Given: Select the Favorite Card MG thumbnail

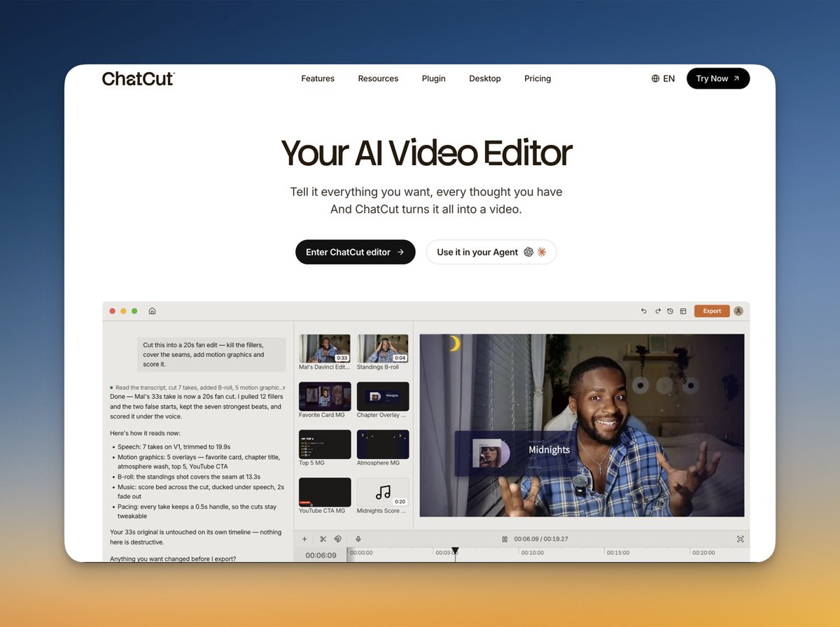Looking at the screenshot, I should (x=325, y=396).
